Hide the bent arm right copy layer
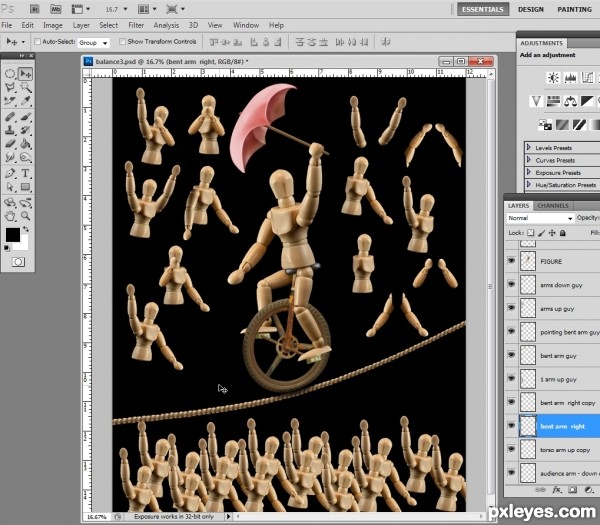Screen dimensions: 600x525 pos(511,402)
